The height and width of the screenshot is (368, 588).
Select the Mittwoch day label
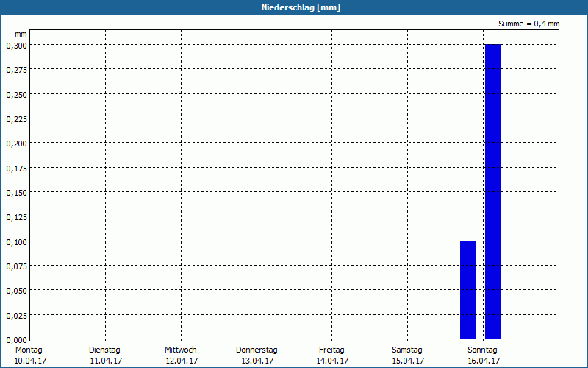tap(180, 350)
